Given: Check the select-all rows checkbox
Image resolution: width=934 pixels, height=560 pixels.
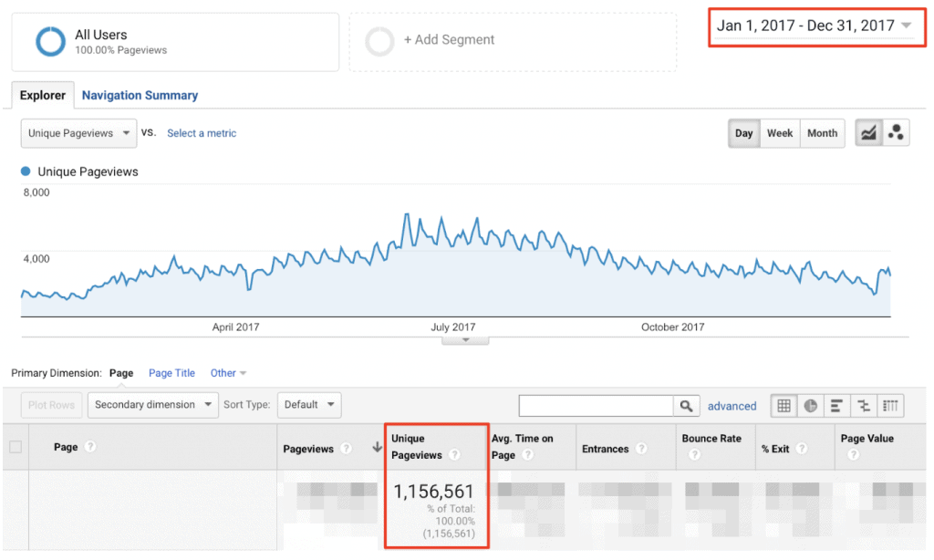Looking at the screenshot, I should pyautogui.click(x=16, y=447).
